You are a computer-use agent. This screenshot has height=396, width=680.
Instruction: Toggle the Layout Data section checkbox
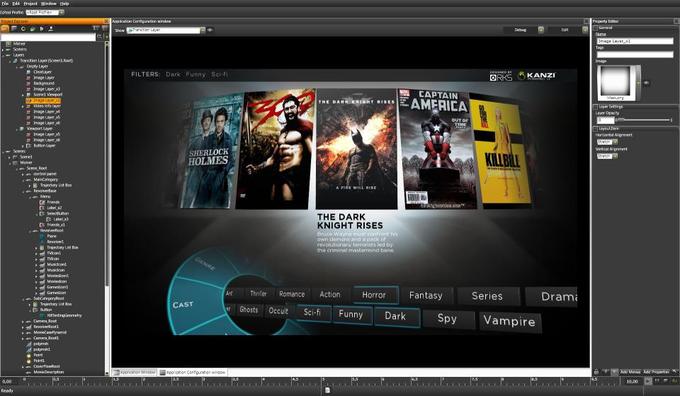tap(596, 129)
